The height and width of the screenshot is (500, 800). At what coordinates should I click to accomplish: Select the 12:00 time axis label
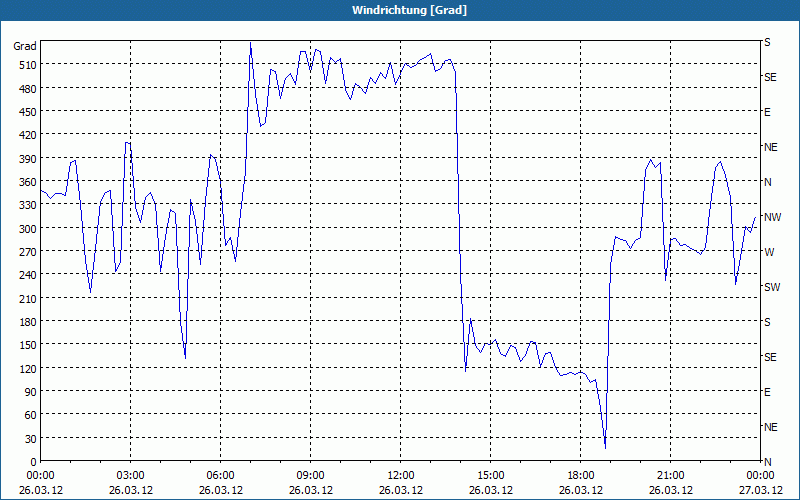[x=401, y=476]
